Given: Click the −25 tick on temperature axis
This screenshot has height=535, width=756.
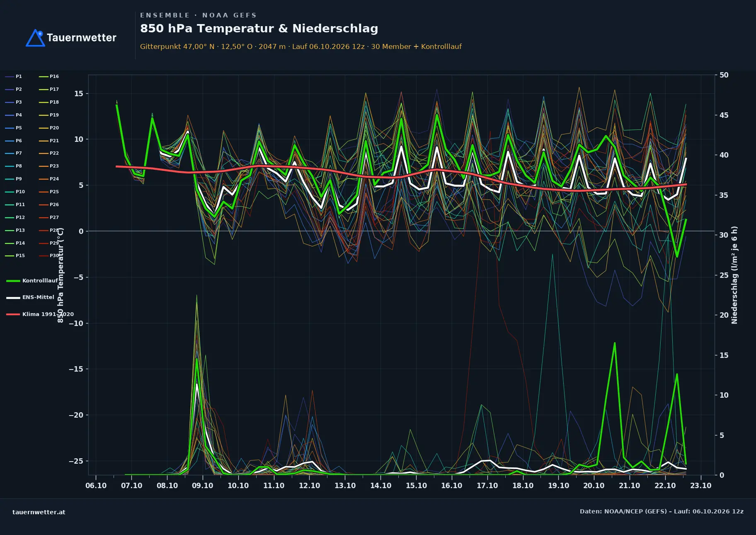Looking at the screenshot, I should pos(76,461).
